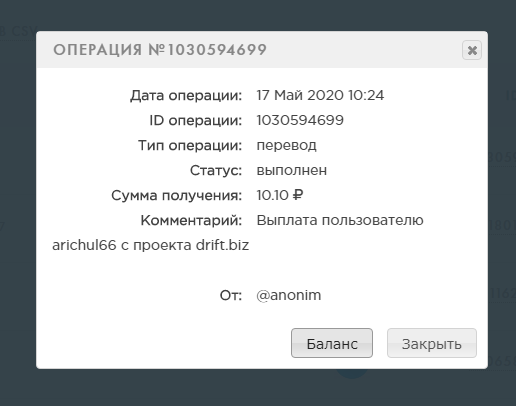The height and width of the screenshot is (406, 516).
Task: Click the comment text Выплата пользователю
Action: click(x=340, y=220)
